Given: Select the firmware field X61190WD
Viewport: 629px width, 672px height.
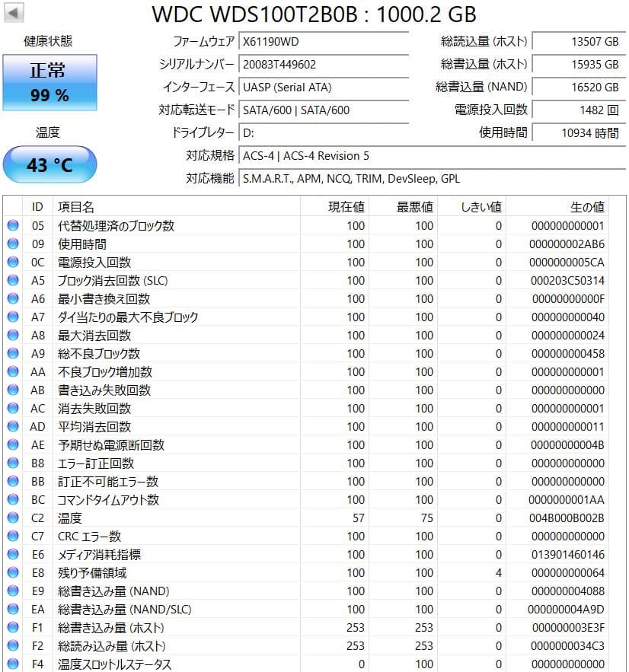Looking at the screenshot, I should (324, 42).
